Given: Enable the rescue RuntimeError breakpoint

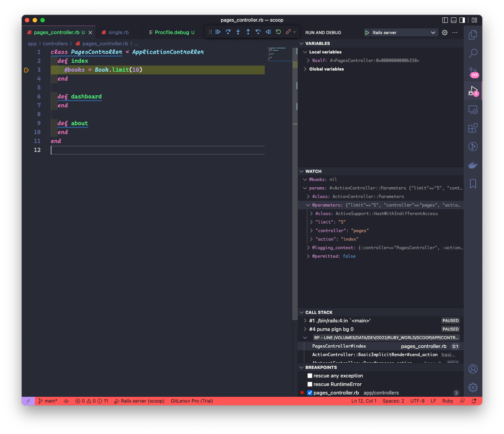Looking at the screenshot, I should (x=310, y=384).
